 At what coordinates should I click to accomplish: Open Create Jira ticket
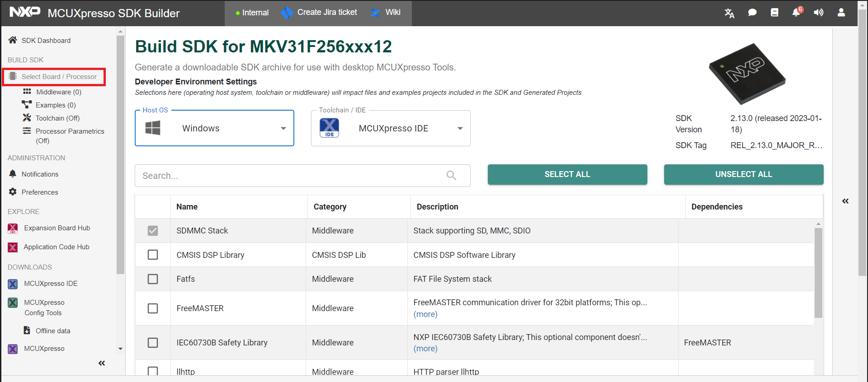(x=319, y=13)
